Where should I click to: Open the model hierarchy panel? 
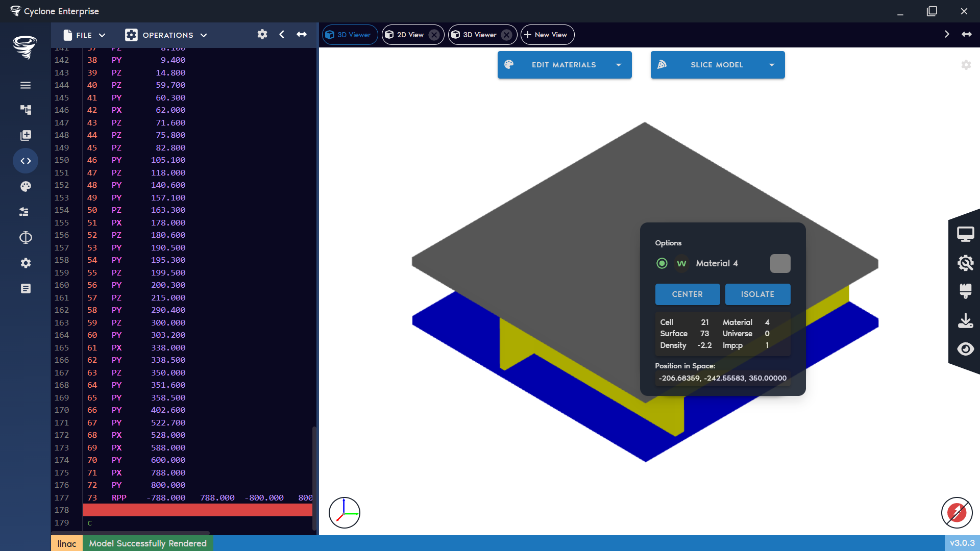(x=26, y=110)
